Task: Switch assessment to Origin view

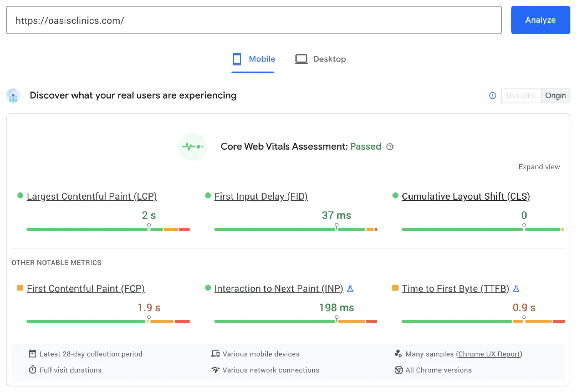Action: coord(555,95)
